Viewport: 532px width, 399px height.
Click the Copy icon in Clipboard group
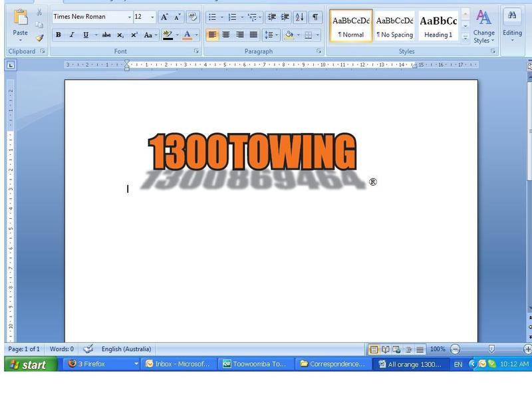point(39,25)
